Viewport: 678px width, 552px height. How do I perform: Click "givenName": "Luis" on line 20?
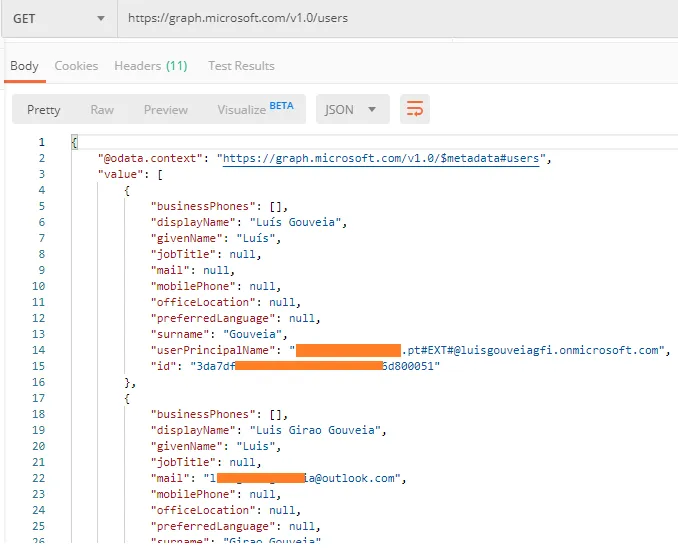216,446
